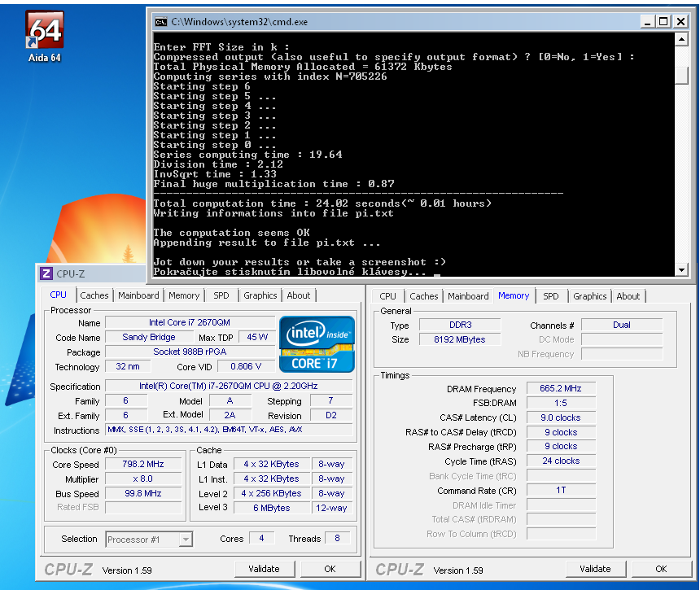Image resolution: width=700 pixels, height=590 pixels.
Task: Open SPD tab in right CPU-Z window
Action: coord(551,296)
